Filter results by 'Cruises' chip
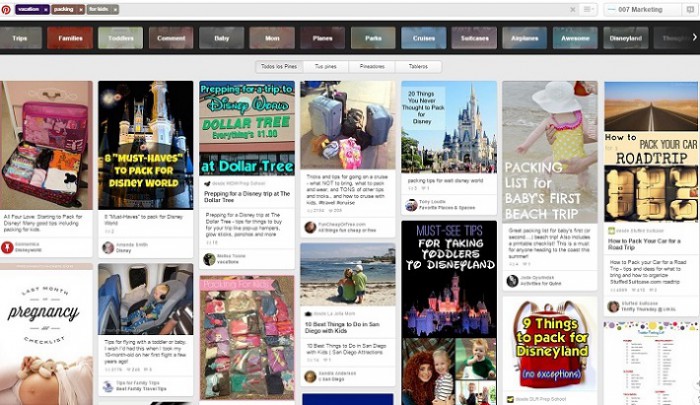Image resolution: width=700 pixels, height=405 pixels. 424,38
